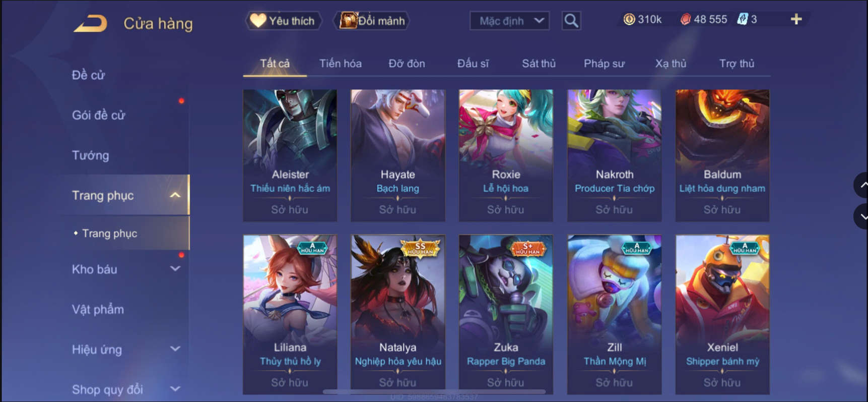Open the search magnifier icon
Screen dimensions: 868x402
(x=571, y=21)
